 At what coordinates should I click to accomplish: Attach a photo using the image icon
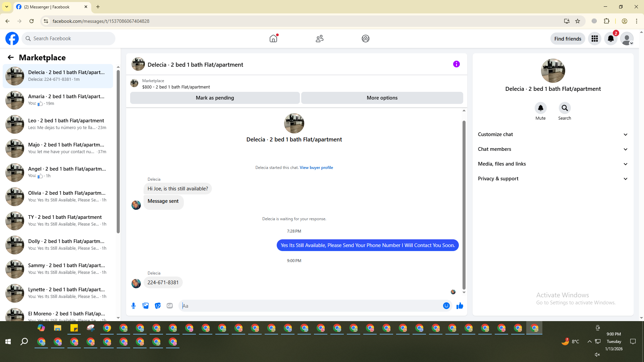146,306
